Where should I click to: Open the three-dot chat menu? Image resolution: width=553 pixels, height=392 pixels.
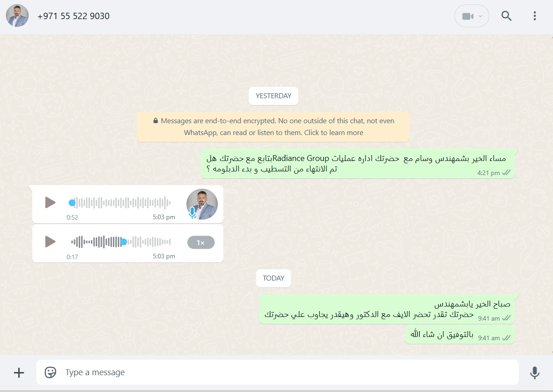point(535,16)
